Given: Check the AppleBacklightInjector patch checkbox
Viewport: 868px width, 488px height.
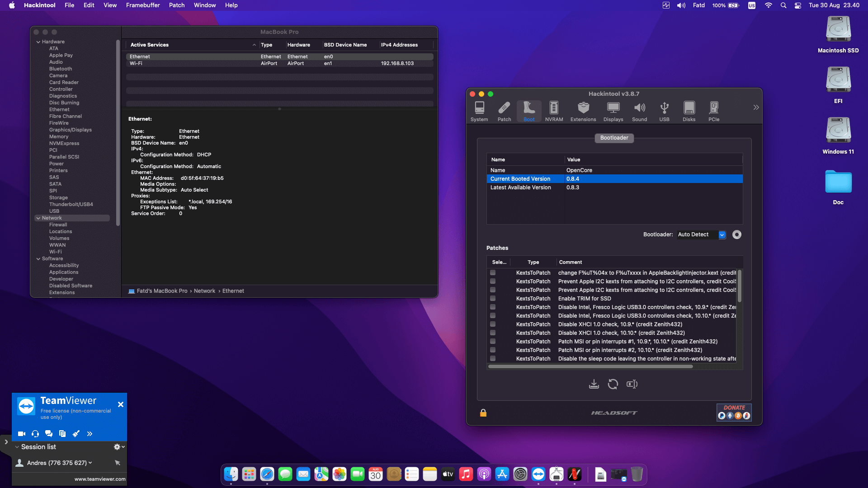Looking at the screenshot, I should 493,272.
